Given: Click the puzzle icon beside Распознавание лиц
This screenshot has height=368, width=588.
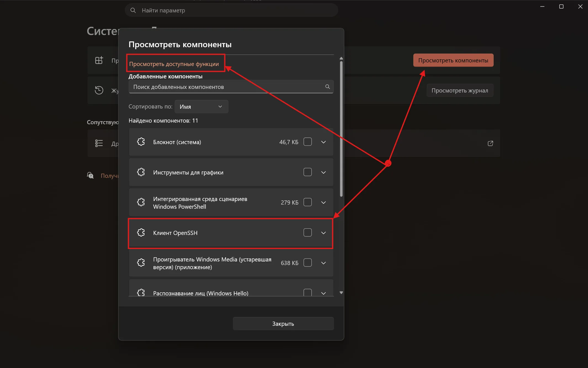Looking at the screenshot, I should click(141, 293).
